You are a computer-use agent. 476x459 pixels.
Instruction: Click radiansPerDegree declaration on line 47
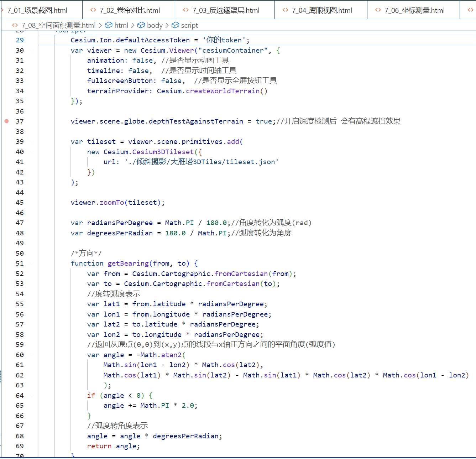[x=120, y=223]
